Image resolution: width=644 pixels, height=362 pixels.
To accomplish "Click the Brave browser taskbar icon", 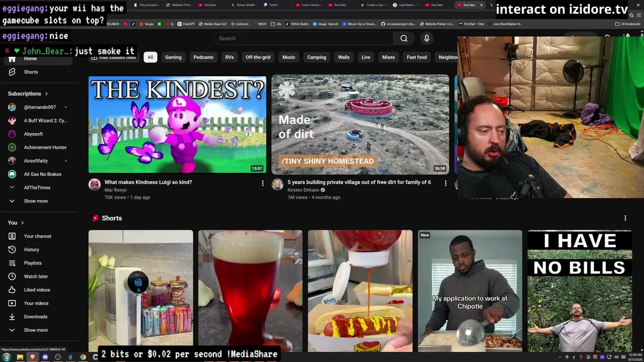I will pyautogui.click(x=33, y=357).
